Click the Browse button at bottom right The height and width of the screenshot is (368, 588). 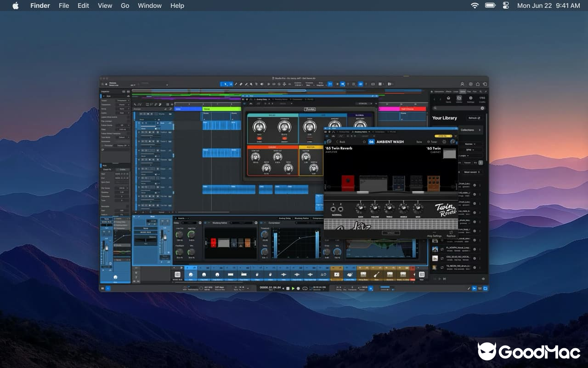point(485,288)
